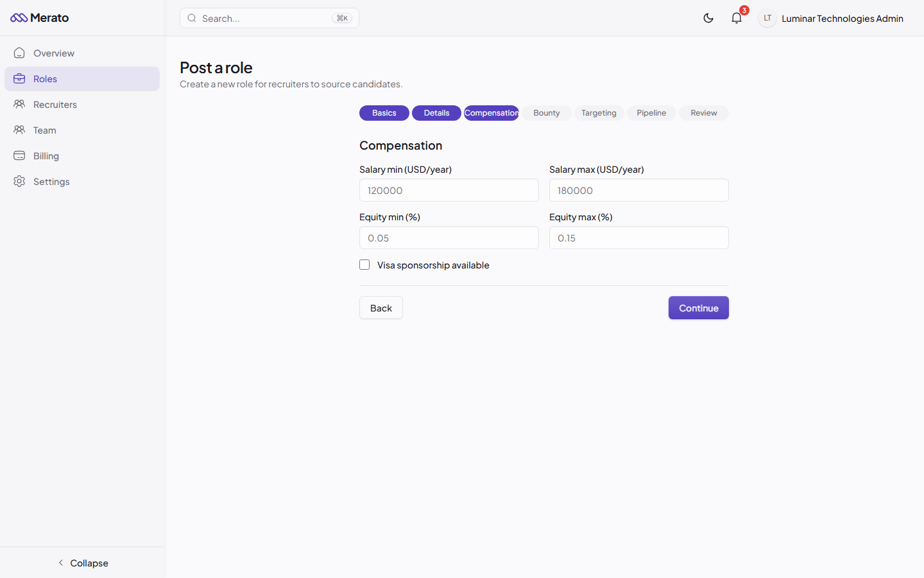The width and height of the screenshot is (924, 578).
Task: Open the LT admin avatar
Action: (x=767, y=18)
